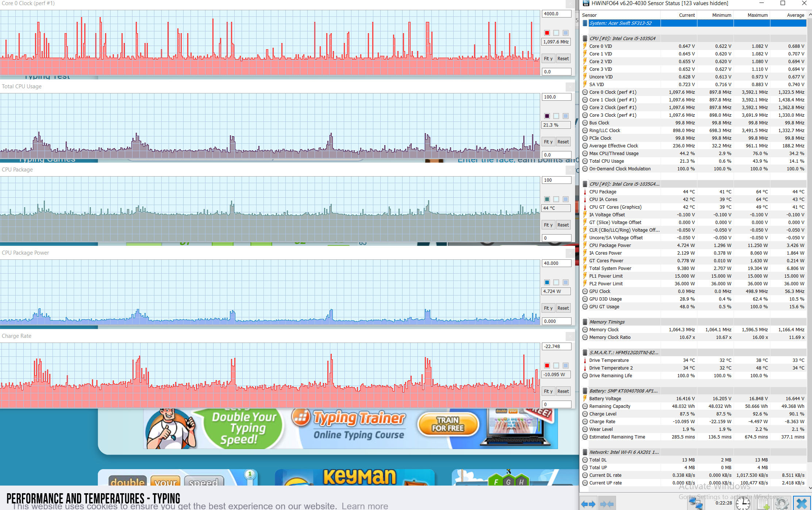Click Fit y in Core 0 Clock graph
This screenshot has height=510, width=812.
click(x=548, y=58)
